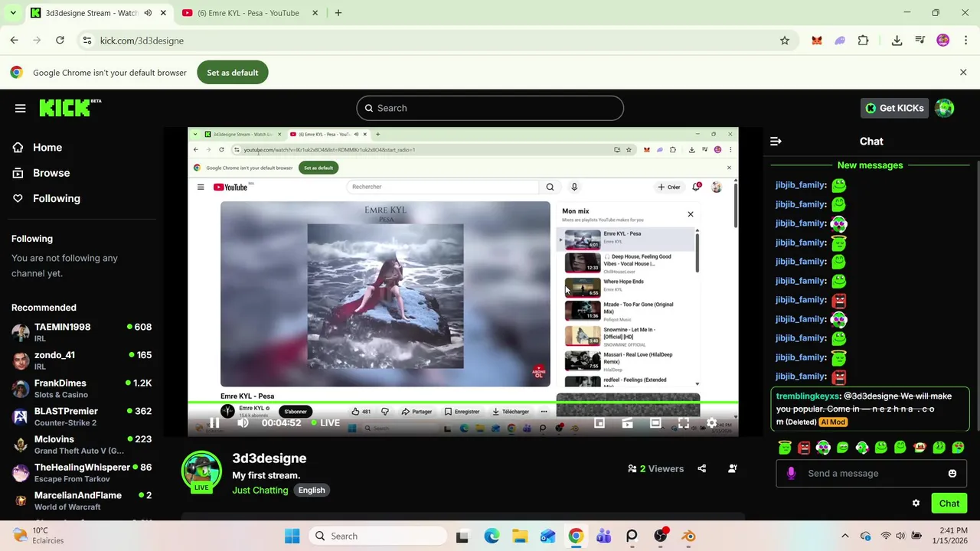Dismiss the default browser infobar
The image size is (980, 551).
click(x=963, y=72)
